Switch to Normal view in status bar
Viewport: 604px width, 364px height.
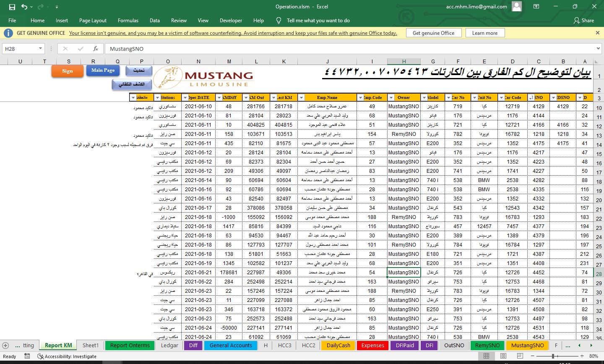click(487, 356)
